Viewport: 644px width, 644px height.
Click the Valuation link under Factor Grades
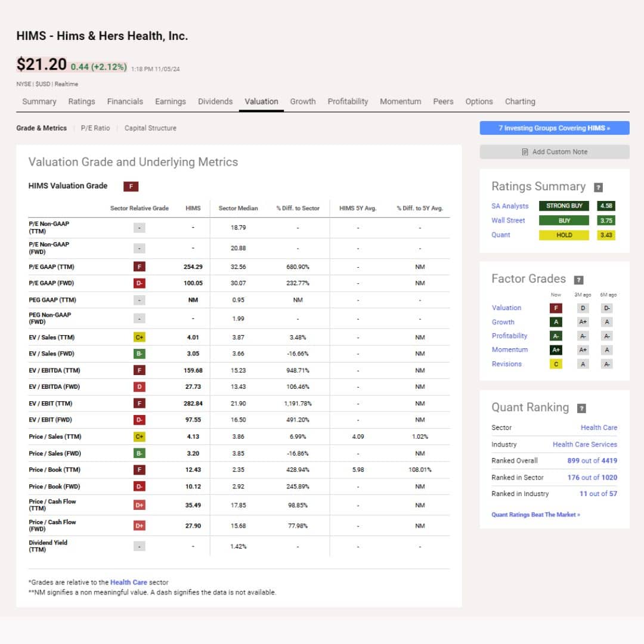506,308
